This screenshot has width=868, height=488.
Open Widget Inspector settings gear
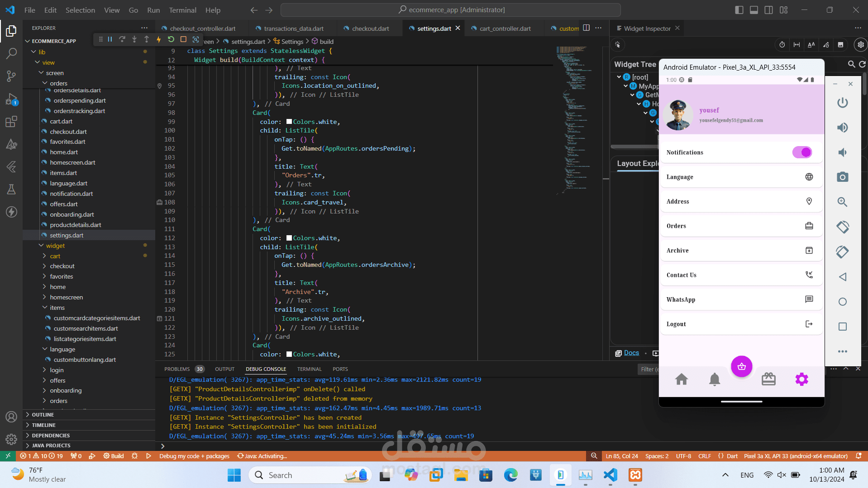click(x=861, y=45)
